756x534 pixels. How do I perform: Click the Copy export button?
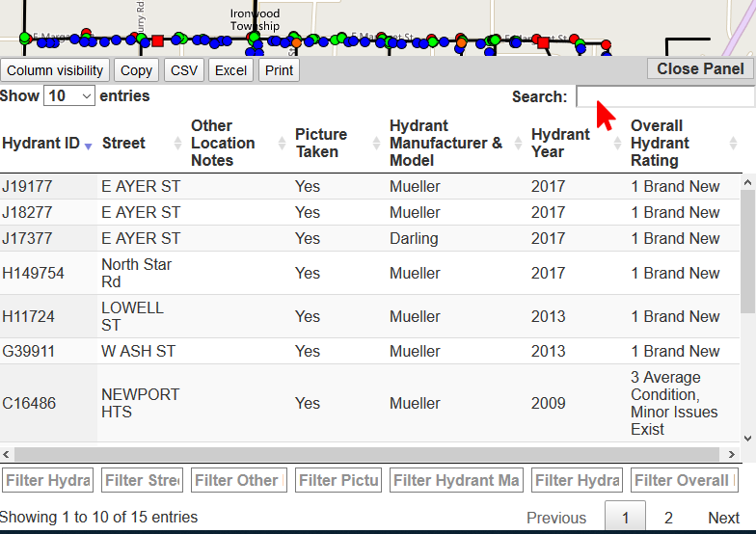[x=136, y=70]
